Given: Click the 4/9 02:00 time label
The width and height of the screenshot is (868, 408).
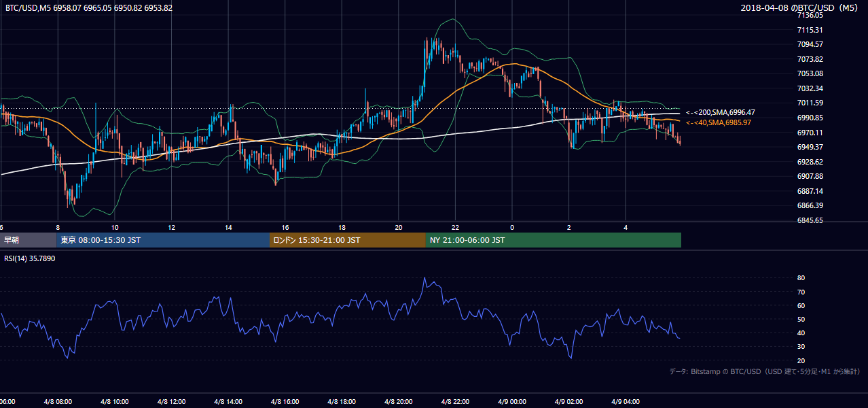Looking at the screenshot, I should 567,402.
